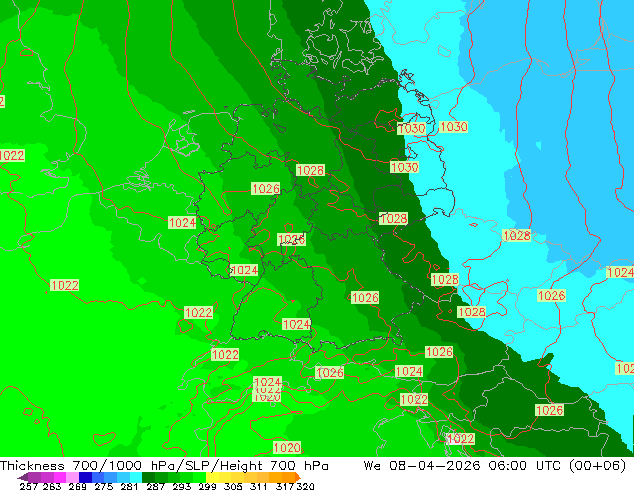Click the light pink legend color swatch
This screenshot has width=634, height=490.
click(x=72, y=477)
